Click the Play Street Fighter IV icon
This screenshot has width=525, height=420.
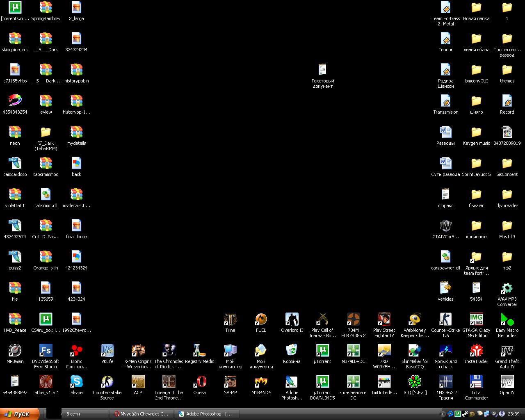[x=384, y=319]
